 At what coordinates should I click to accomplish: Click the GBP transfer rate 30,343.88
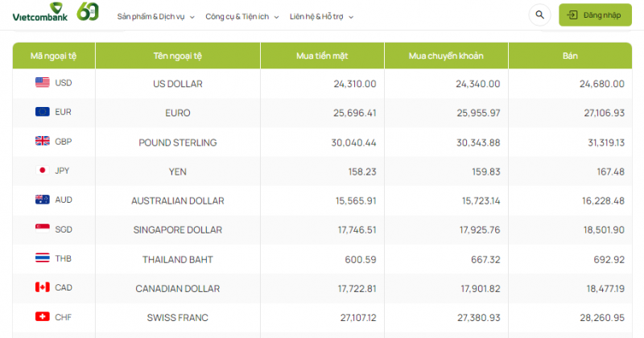478,142
